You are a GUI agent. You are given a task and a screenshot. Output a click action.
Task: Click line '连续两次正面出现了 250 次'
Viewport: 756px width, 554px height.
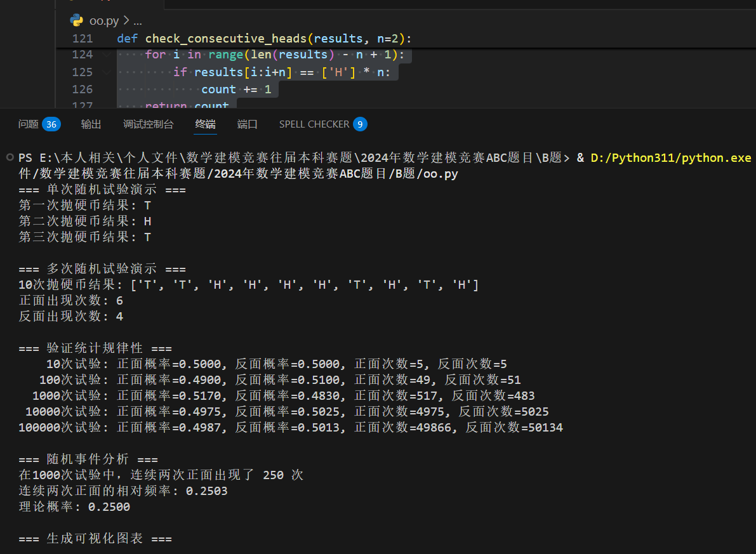(161, 475)
